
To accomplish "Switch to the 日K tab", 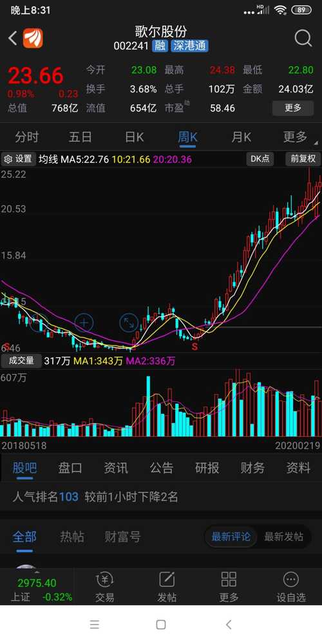I will 135,137.
